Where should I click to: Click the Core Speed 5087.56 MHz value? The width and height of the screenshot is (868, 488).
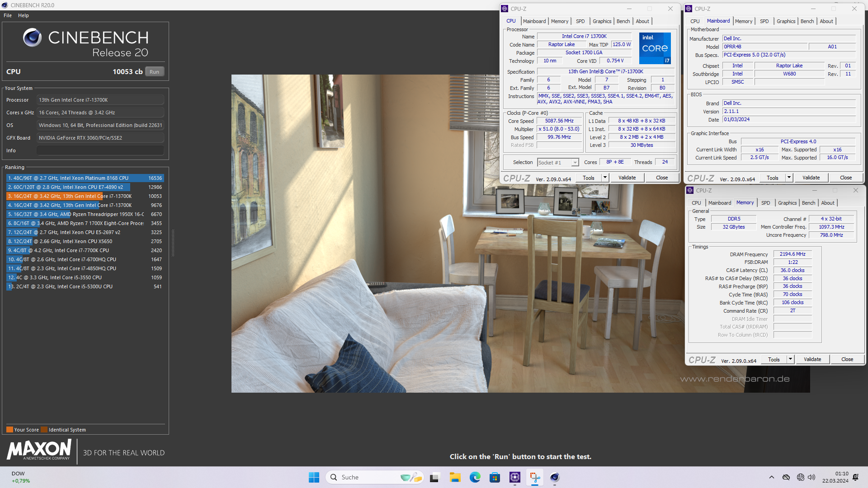[559, 121]
